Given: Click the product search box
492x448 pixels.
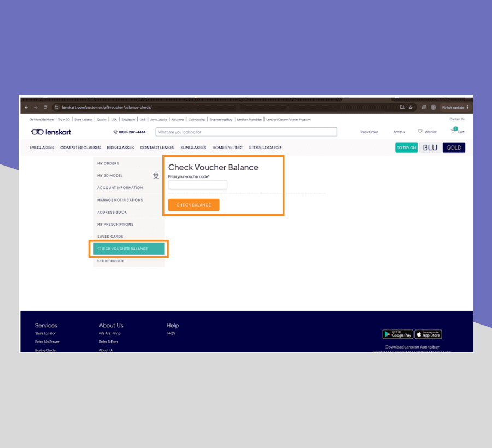Looking at the screenshot, I should tap(246, 132).
